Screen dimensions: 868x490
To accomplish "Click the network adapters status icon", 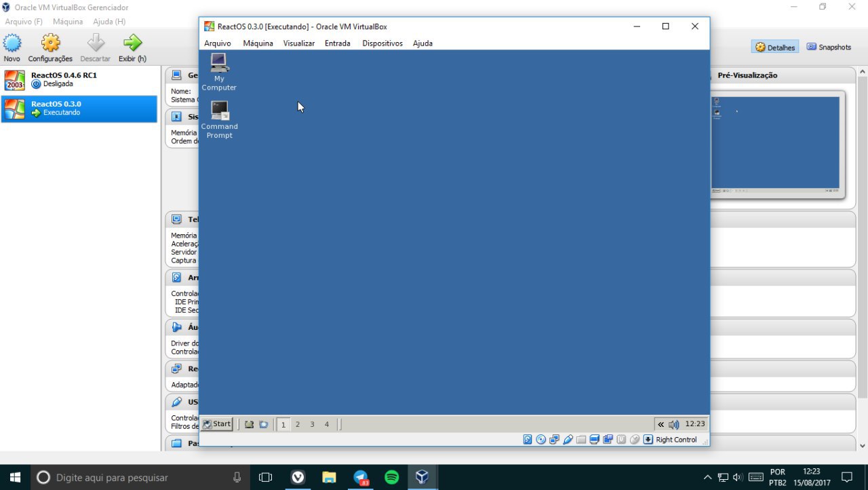I will click(x=555, y=440).
